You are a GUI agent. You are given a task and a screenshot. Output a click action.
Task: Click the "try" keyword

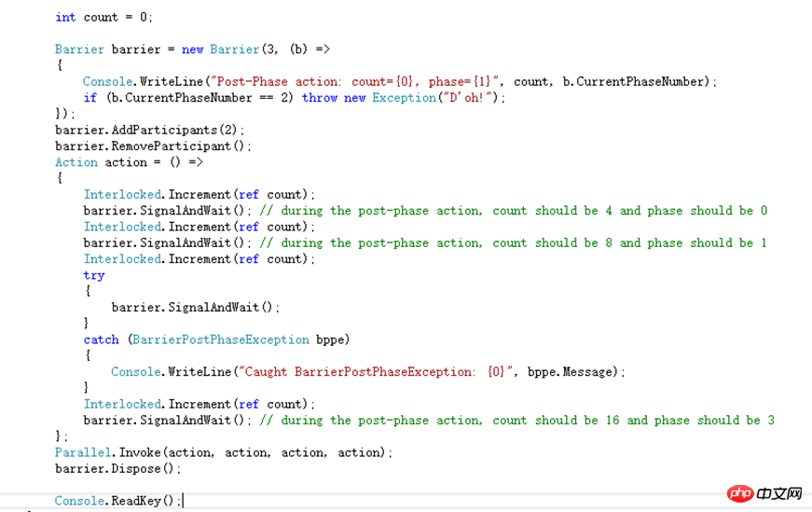[94, 275]
